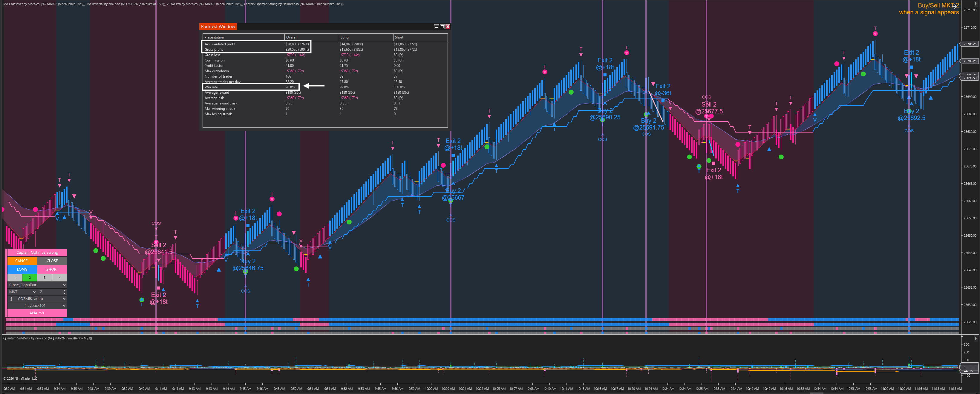The image size is (980, 394).
Task: Click the 10:33 AM label on time axis
Action: (x=719, y=389)
